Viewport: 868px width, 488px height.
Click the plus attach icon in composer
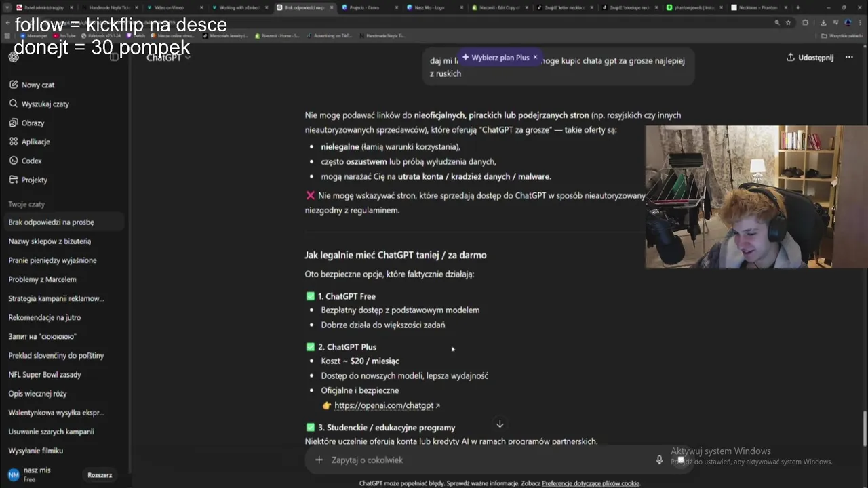(x=319, y=460)
